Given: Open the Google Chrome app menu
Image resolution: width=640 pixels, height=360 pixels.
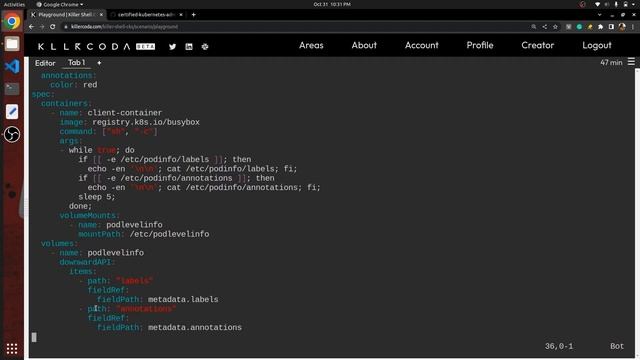Looking at the screenshot, I should pos(60,4).
